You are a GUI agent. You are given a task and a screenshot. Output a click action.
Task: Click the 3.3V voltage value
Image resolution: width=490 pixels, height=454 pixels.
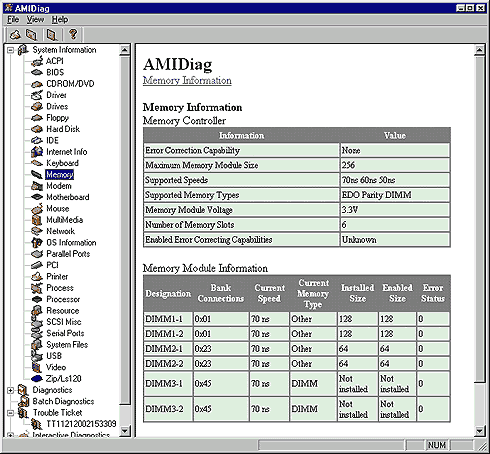tap(350, 210)
